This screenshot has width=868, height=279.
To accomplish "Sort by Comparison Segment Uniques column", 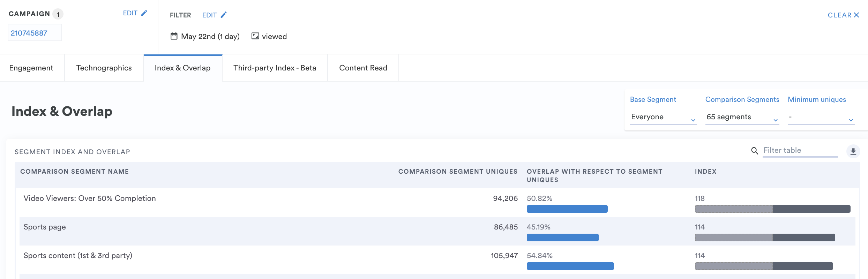I will tap(458, 172).
